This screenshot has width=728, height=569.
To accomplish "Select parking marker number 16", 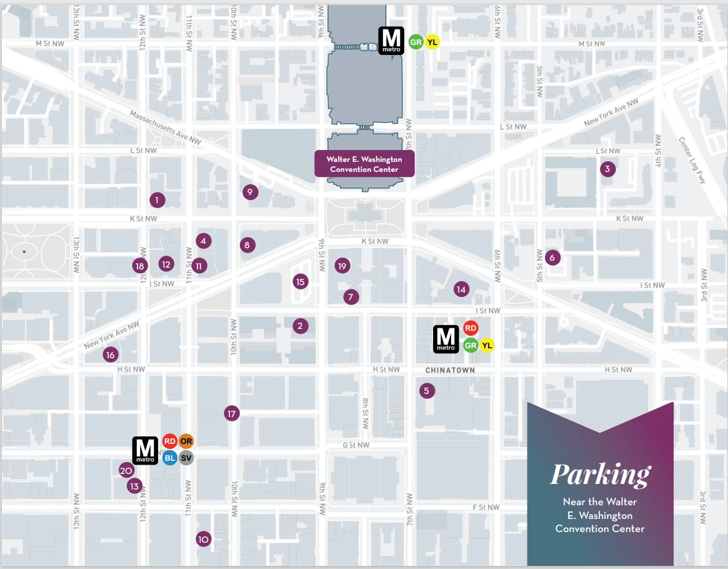I will coord(110,355).
